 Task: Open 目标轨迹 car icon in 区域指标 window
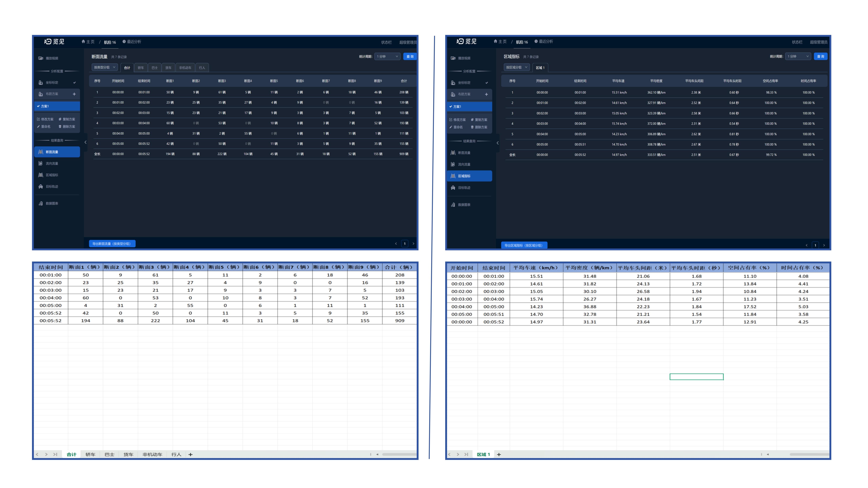pyautogui.click(x=453, y=188)
